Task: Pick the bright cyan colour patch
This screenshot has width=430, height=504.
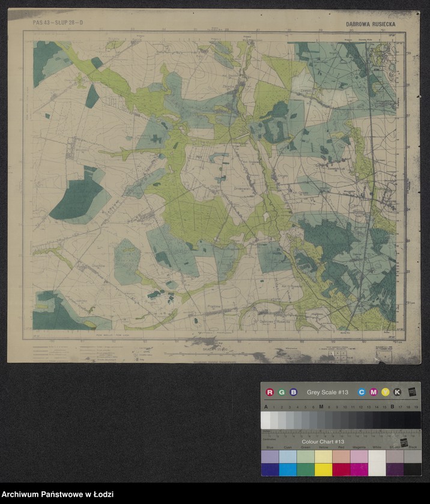Action: tap(288, 469)
